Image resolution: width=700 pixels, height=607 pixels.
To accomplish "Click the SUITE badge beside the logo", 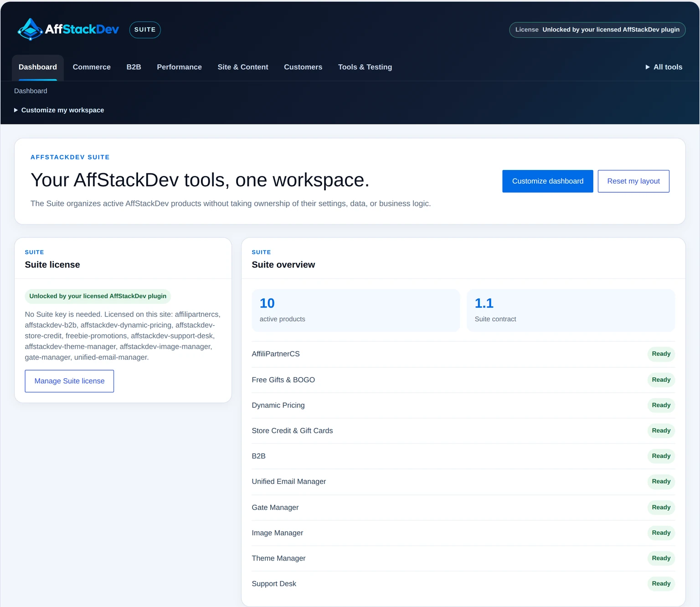I will coord(145,30).
